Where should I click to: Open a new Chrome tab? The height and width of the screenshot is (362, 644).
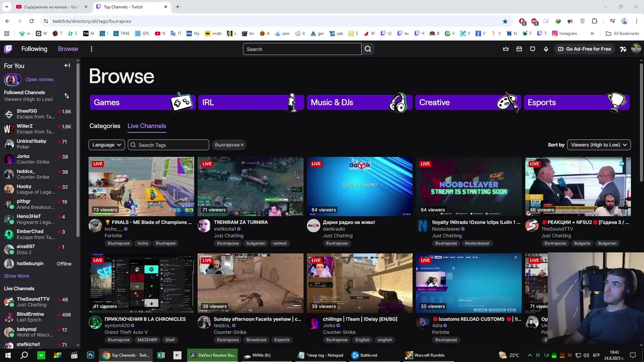[177, 7]
